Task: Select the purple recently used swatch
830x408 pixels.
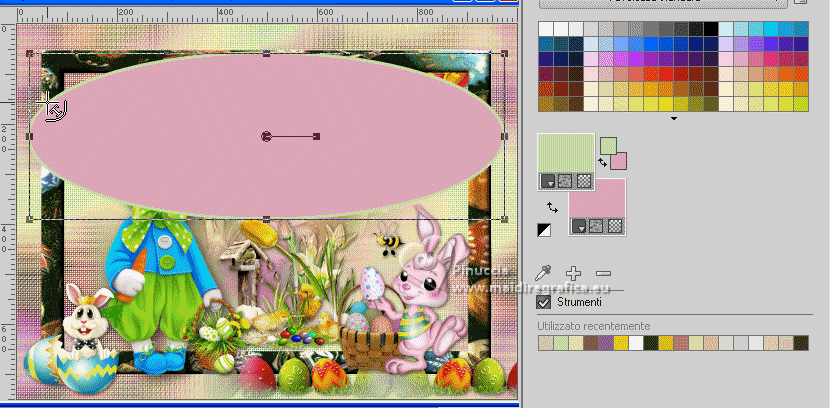Action: pos(606,343)
